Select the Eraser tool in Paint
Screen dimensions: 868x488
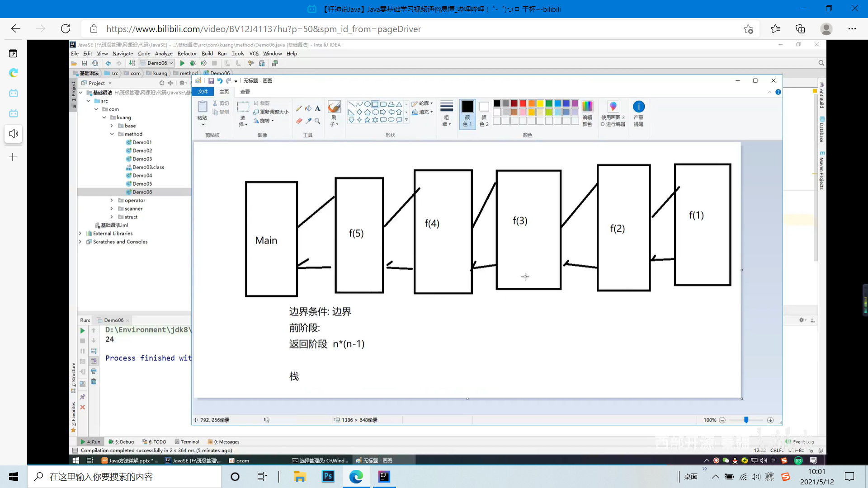(x=299, y=121)
